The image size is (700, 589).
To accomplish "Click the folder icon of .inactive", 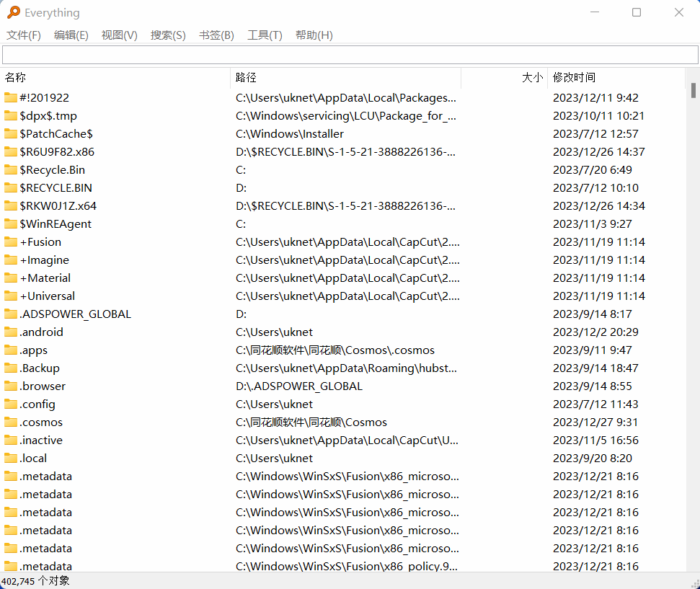I will tap(11, 440).
